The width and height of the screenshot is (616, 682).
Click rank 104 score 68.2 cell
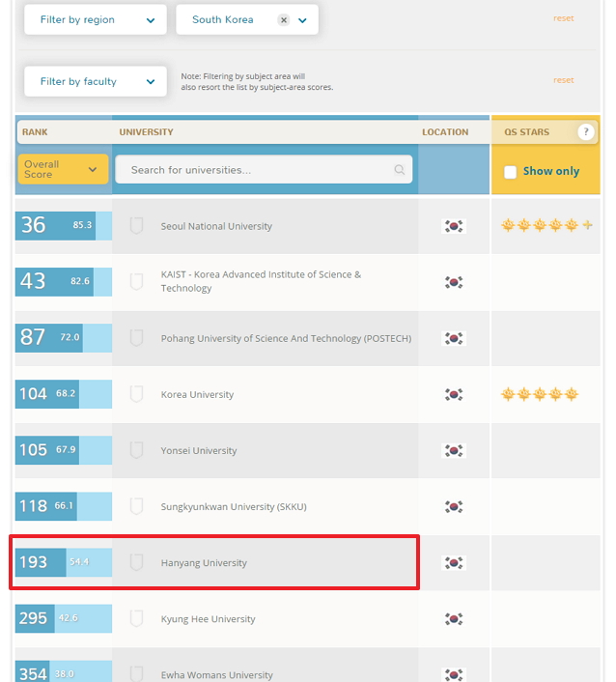click(64, 394)
